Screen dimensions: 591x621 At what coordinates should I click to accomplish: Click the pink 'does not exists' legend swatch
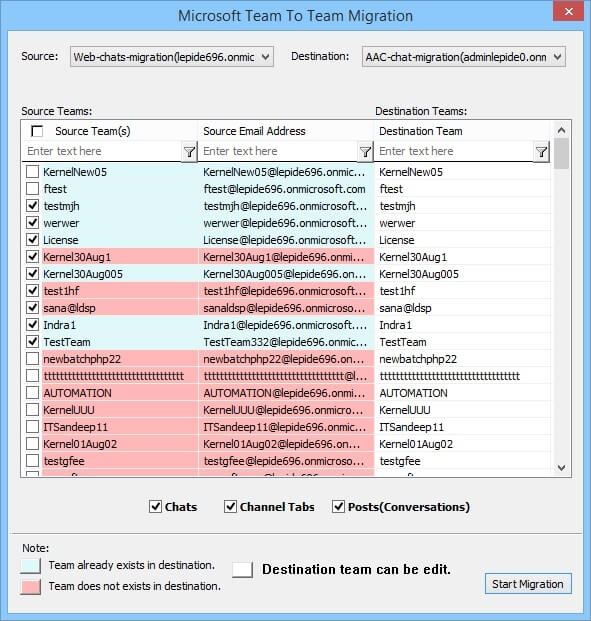pyautogui.click(x=31, y=587)
